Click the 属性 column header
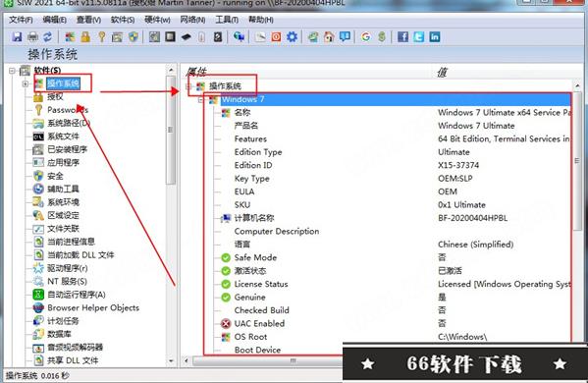The height and width of the screenshot is (383, 588). (196, 72)
